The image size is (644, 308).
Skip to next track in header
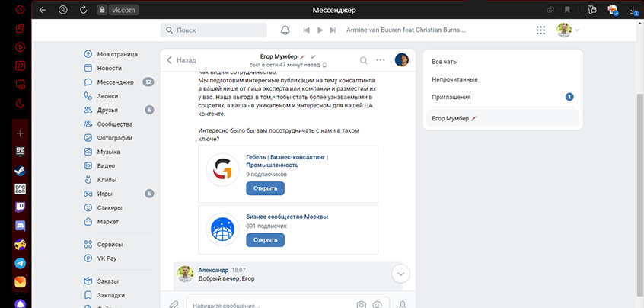click(333, 30)
